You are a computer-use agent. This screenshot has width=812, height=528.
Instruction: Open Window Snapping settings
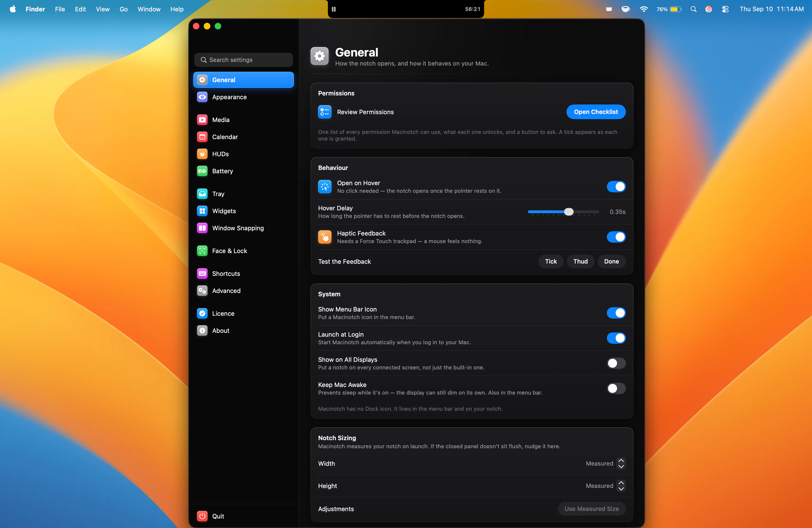(x=243, y=228)
